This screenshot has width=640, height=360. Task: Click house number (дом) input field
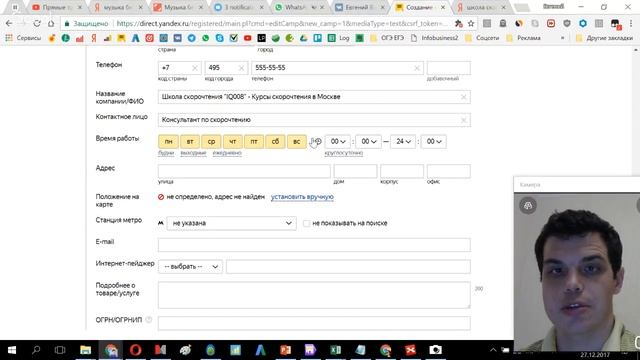(x=355, y=171)
